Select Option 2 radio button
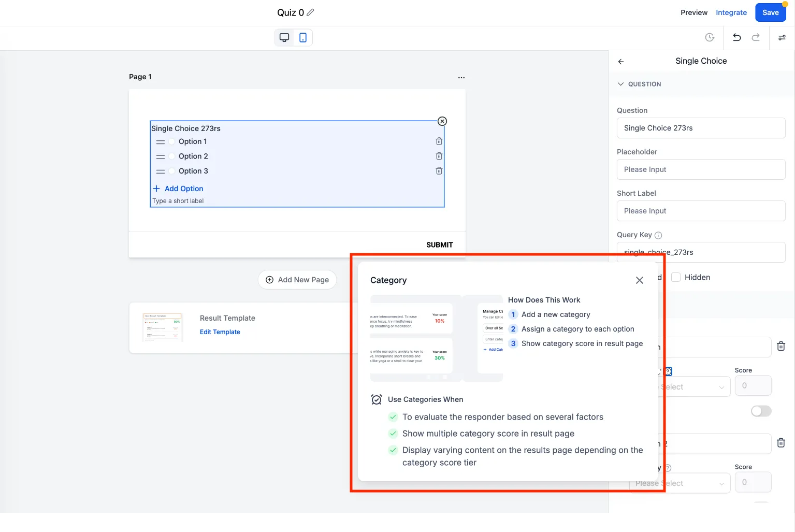 tap(172, 156)
